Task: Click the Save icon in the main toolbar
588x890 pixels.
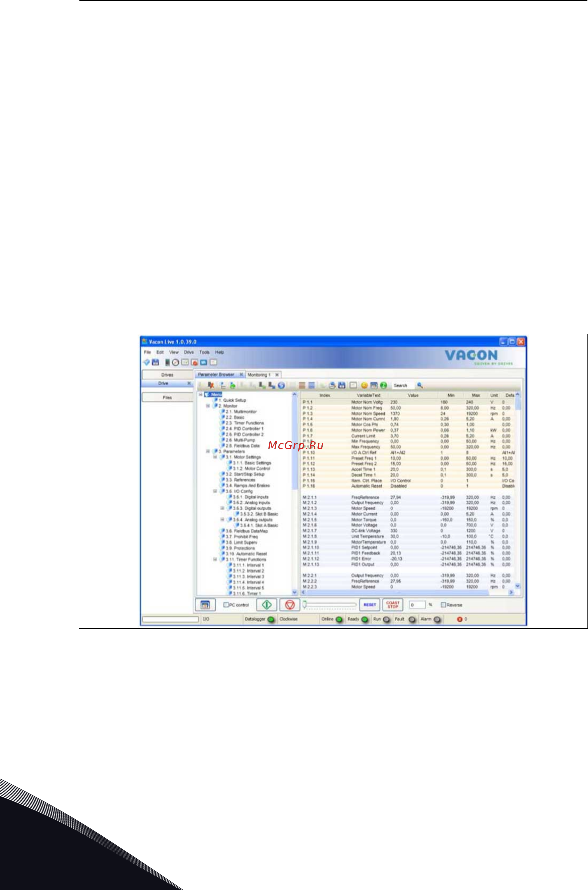Action: pos(155,362)
